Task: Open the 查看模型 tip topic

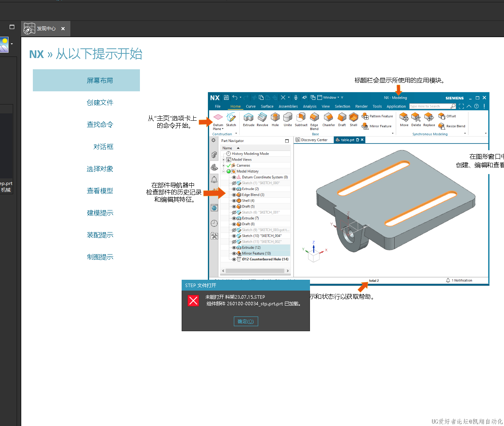Action: [x=100, y=191]
